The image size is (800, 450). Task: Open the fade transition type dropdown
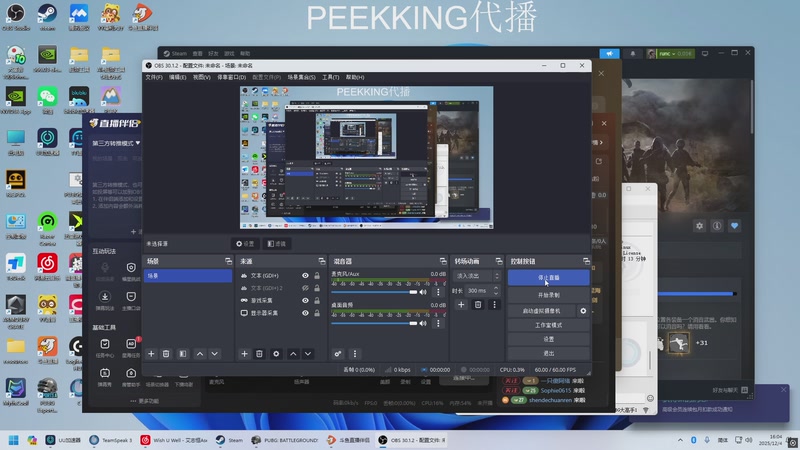[x=477, y=276]
